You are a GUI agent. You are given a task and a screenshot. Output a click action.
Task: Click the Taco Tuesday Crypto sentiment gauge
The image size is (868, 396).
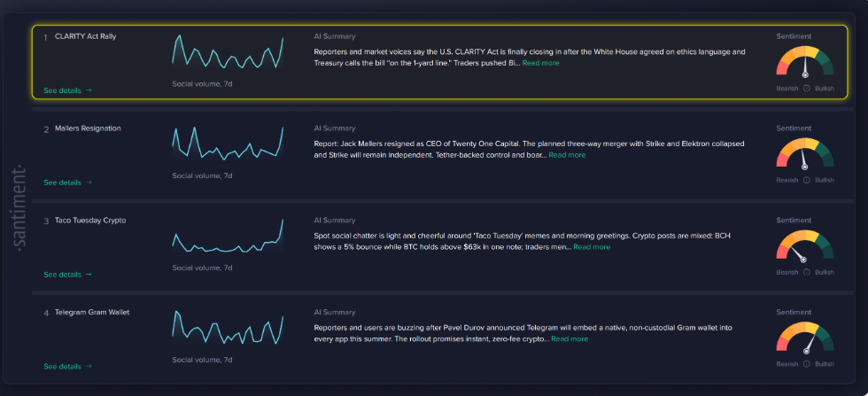805,245
